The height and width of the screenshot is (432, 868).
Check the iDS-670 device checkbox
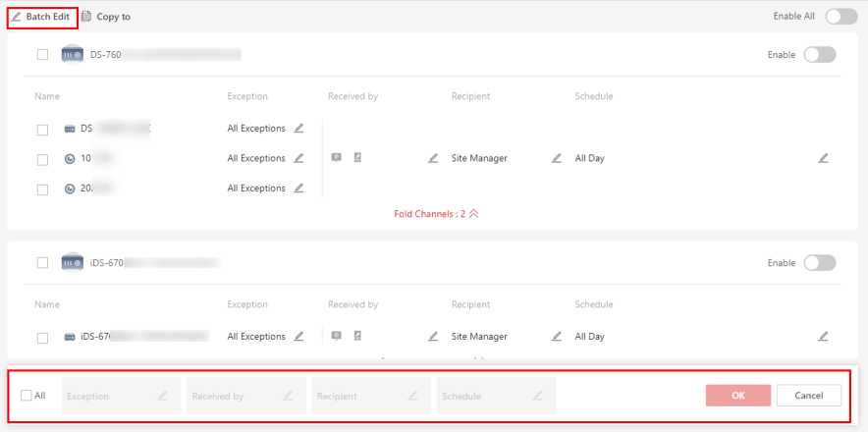pos(42,262)
